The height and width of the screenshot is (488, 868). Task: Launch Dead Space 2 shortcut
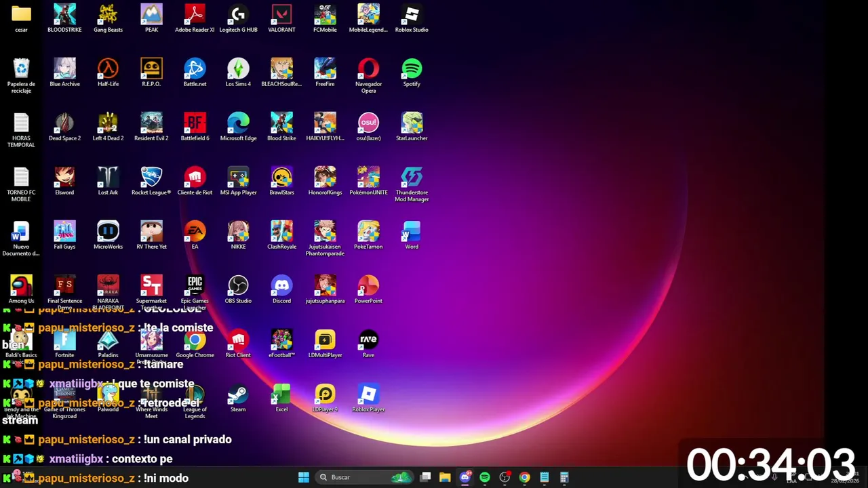coord(64,127)
